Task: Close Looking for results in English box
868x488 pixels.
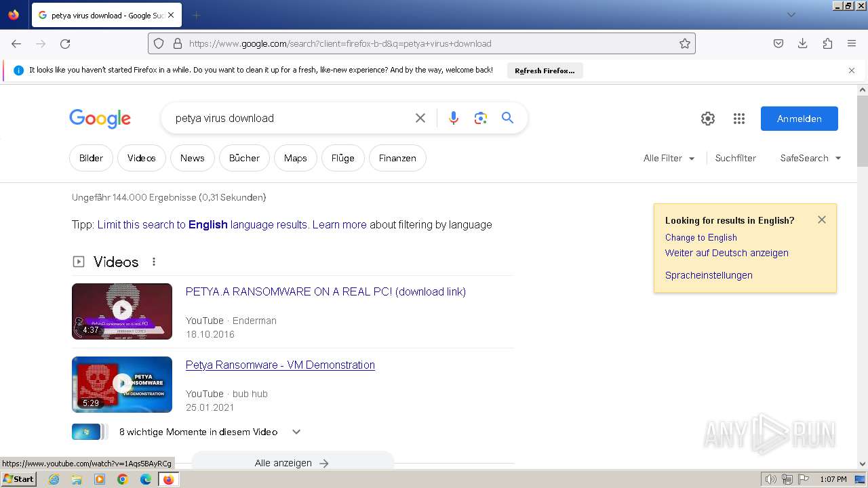Action: pyautogui.click(x=822, y=220)
